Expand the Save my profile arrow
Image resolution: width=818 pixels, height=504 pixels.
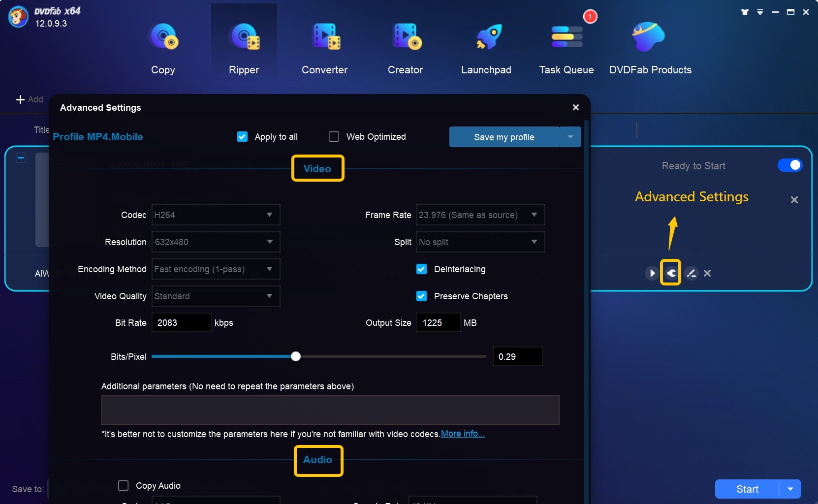[x=570, y=137]
